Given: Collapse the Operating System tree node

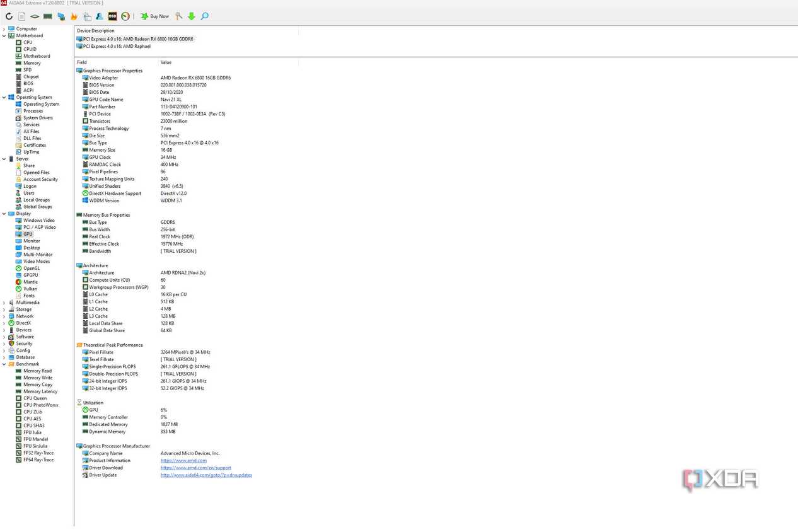Looking at the screenshot, I should click(4, 98).
